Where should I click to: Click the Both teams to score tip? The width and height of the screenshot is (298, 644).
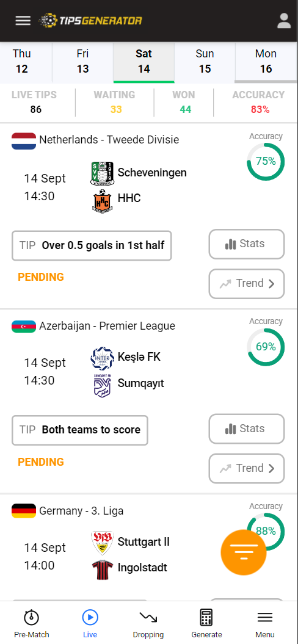(80, 430)
